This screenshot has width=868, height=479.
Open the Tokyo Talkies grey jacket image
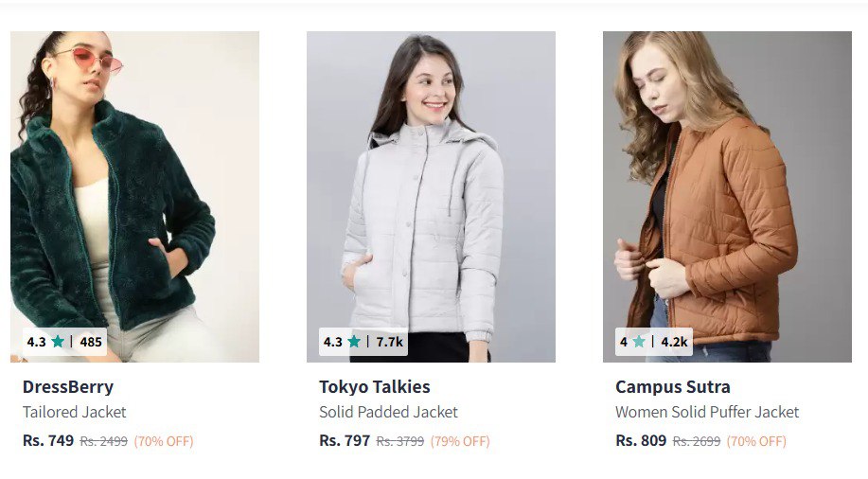point(431,189)
